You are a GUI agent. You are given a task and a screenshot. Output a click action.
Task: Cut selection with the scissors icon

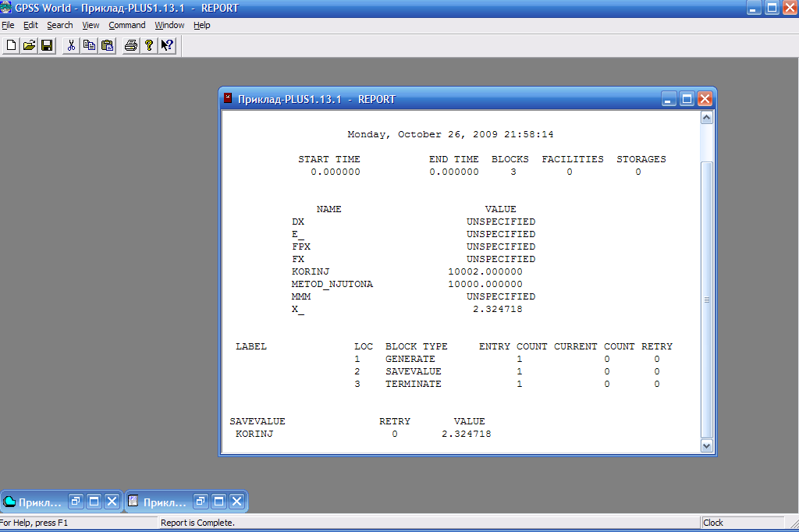pyautogui.click(x=71, y=45)
